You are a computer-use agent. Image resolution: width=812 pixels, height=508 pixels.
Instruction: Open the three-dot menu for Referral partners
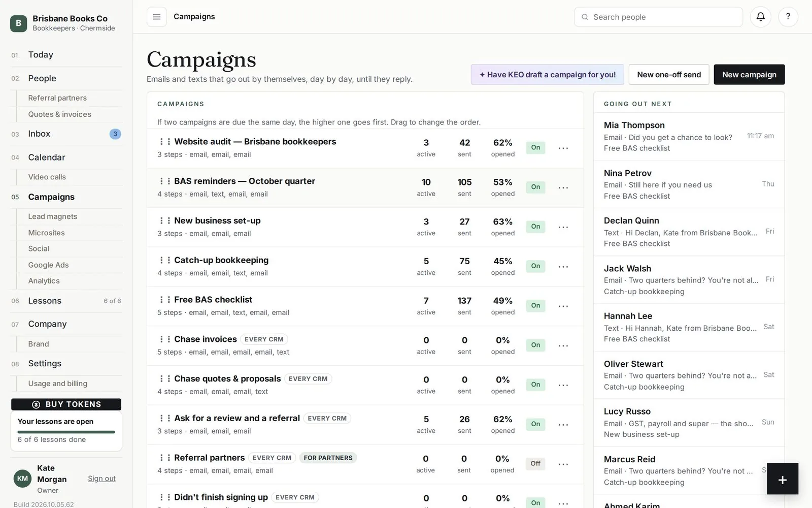pyautogui.click(x=563, y=464)
